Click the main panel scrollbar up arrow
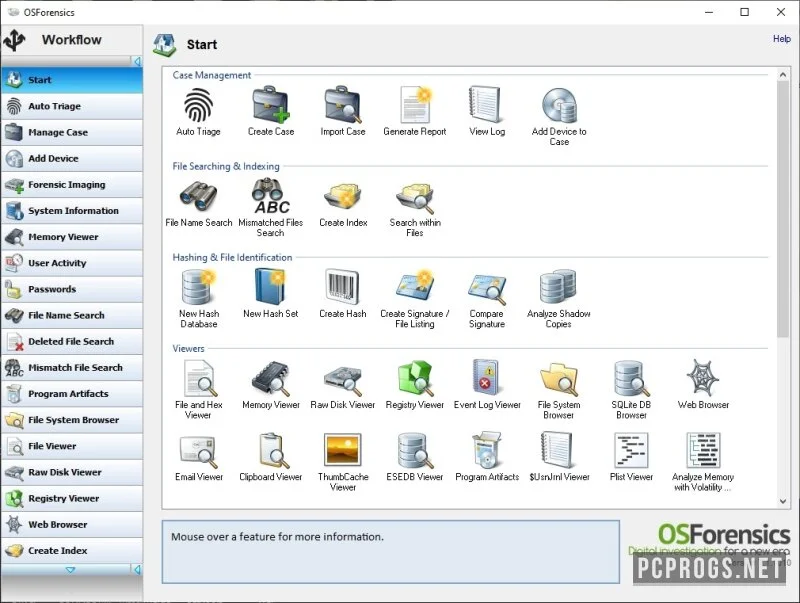 click(783, 74)
